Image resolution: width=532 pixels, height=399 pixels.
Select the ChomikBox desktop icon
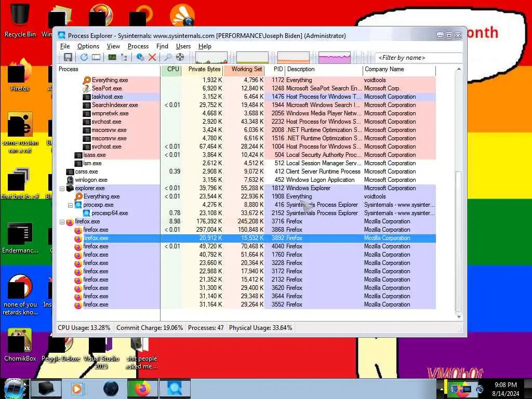(x=20, y=345)
